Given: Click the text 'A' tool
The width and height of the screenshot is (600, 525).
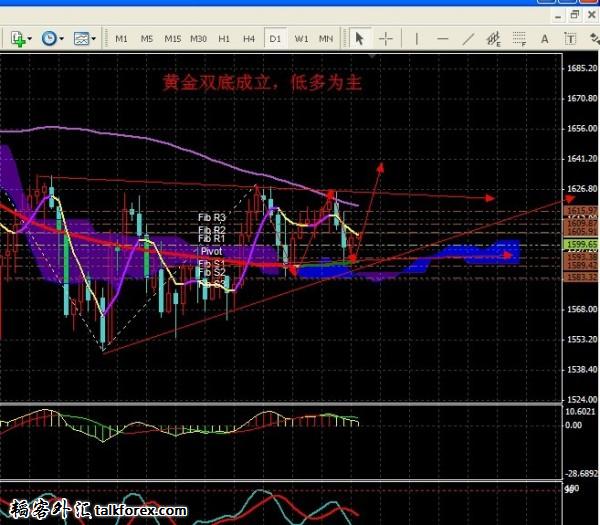Looking at the screenshot, I should tap(544, 39).
